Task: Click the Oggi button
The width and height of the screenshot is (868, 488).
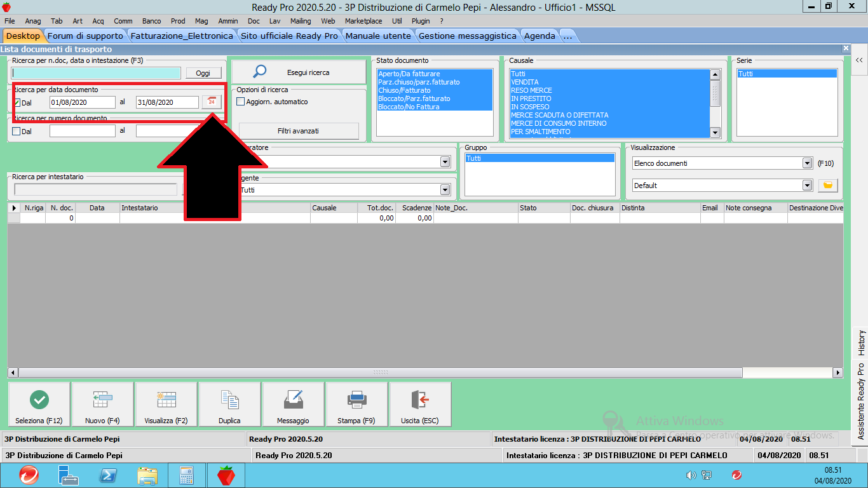Action: pos(203,73)
